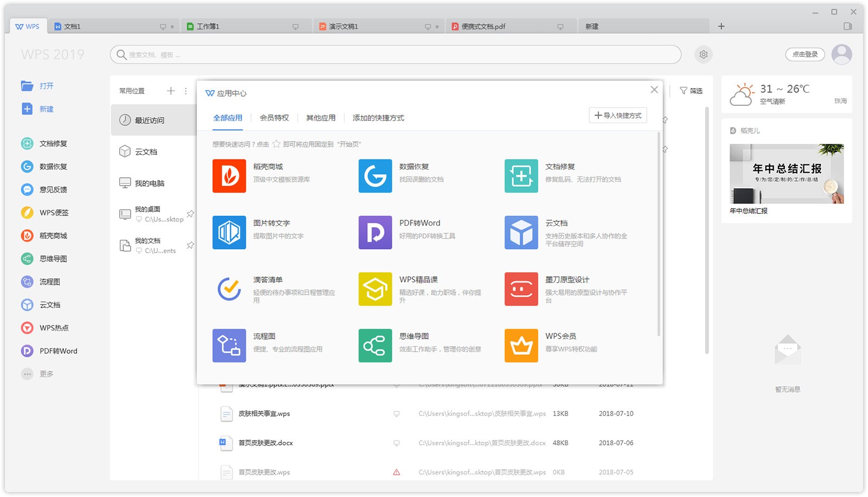Viewport: 868px width, 497px height.
Task: Switch to the 工作簿1 spreadsheet tab
Action: [x=246, y=26]
